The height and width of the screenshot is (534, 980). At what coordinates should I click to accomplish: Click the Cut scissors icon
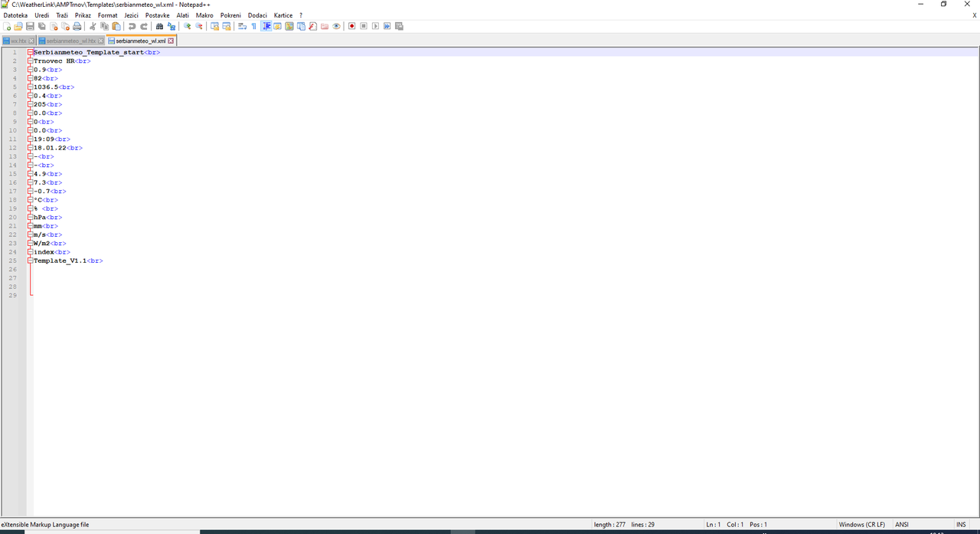pos(93,26)
